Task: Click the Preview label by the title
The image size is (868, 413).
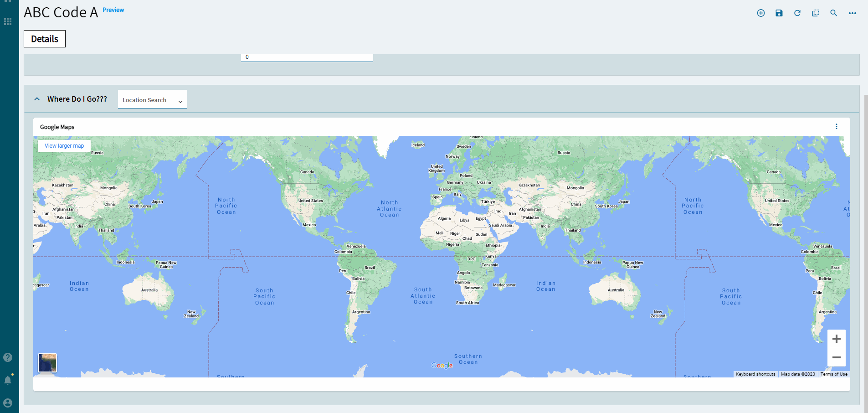Action: [113, 10]
